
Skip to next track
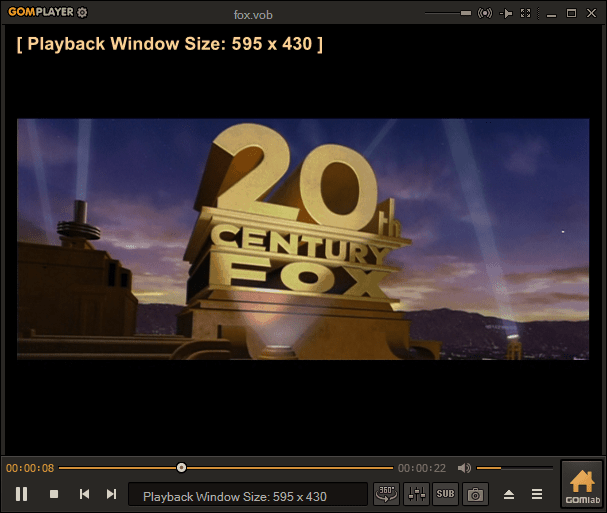click(x=111, y=494)
